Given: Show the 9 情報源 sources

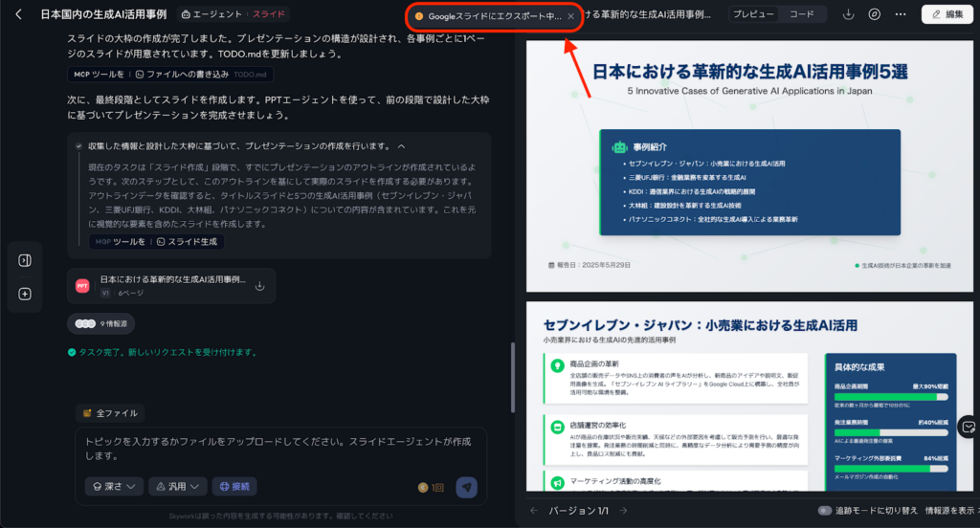Looking at the screenshot, I should pos(100,323).
